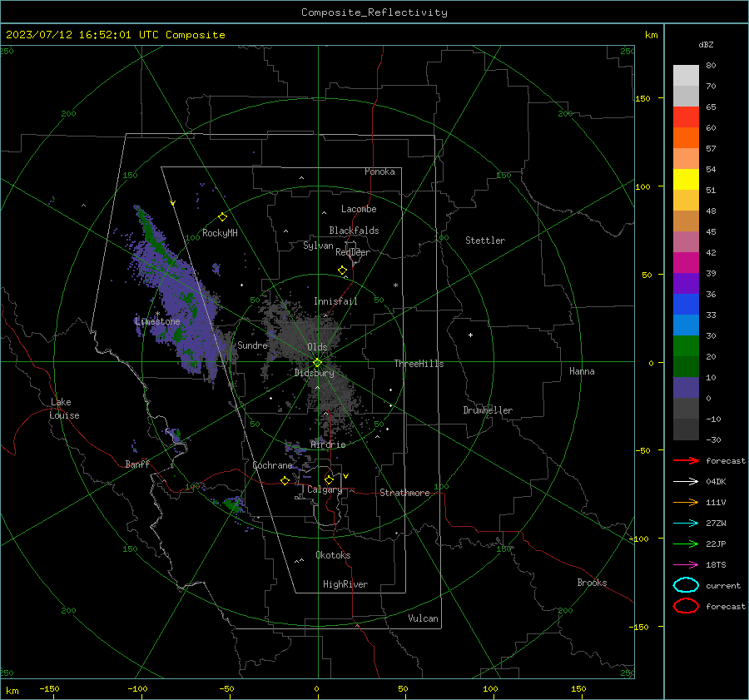Click the Ponoka label

tap(379, 171)
